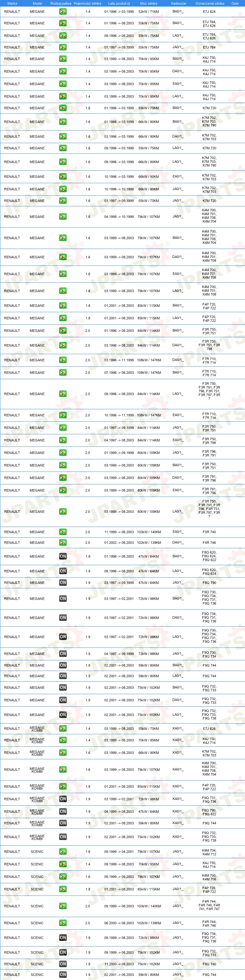Viewport: 245px width, 980px height.
Task: Click petrol icon in SCENIC 06.2000 -> 08.2003 row
Action: coord(63,923)
